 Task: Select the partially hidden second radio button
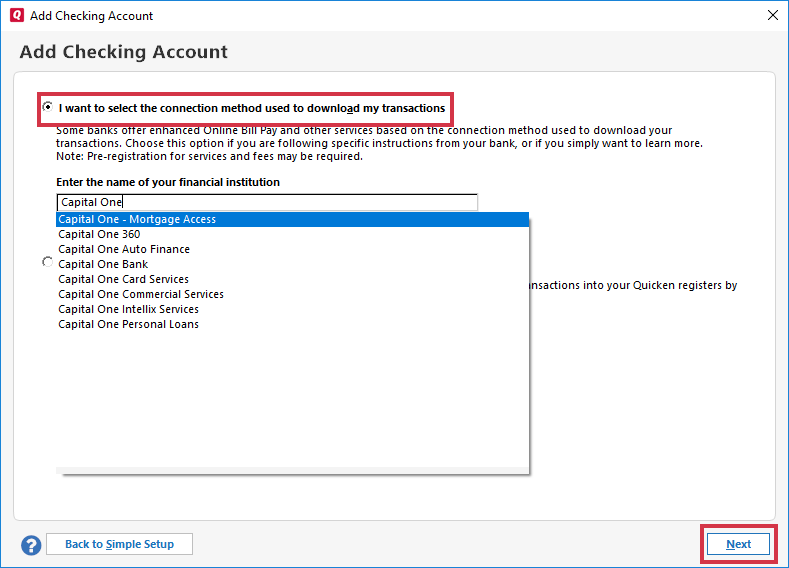(x=48, y=262)
